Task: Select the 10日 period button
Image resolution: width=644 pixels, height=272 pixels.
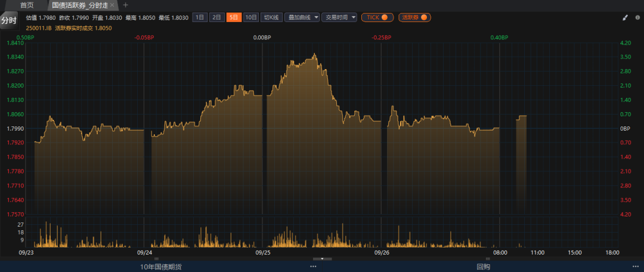Action: [x=251, y=17]
